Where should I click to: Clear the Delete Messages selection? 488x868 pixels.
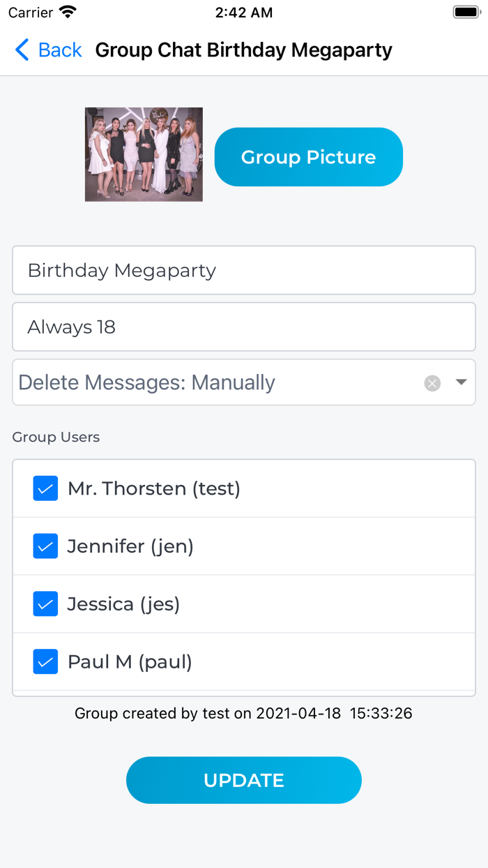pos(432,383)
